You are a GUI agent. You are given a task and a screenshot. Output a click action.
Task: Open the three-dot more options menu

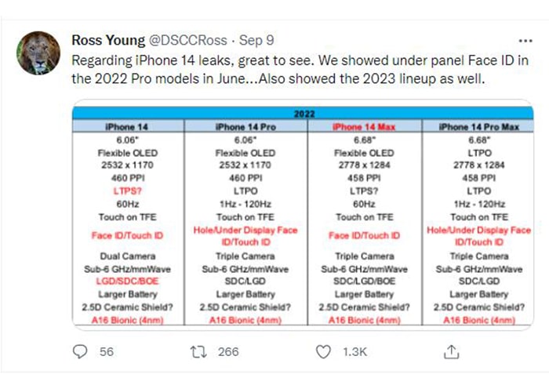pos(525,41)
